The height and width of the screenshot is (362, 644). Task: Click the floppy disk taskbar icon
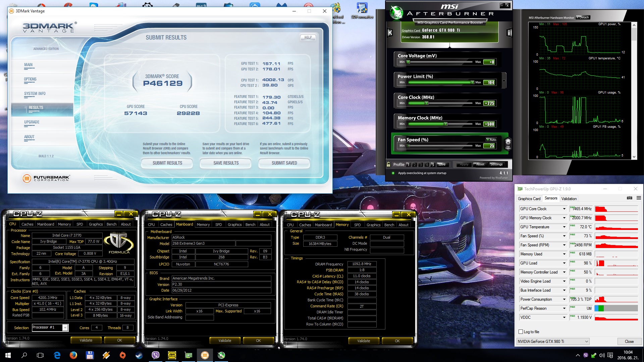(x=90, y=355)
